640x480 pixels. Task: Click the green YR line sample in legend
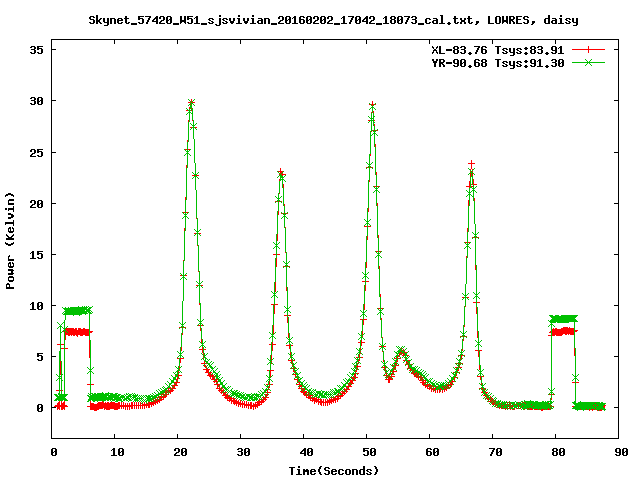[x=588, y=62]
